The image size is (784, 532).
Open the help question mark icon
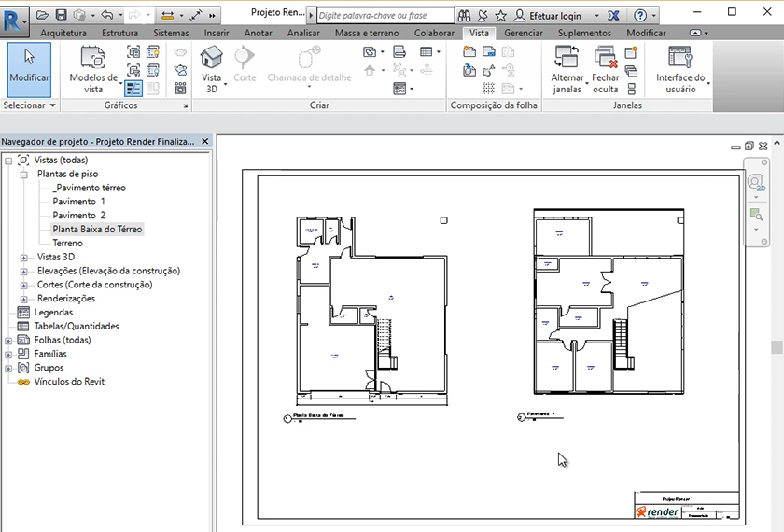pos(639,16)
